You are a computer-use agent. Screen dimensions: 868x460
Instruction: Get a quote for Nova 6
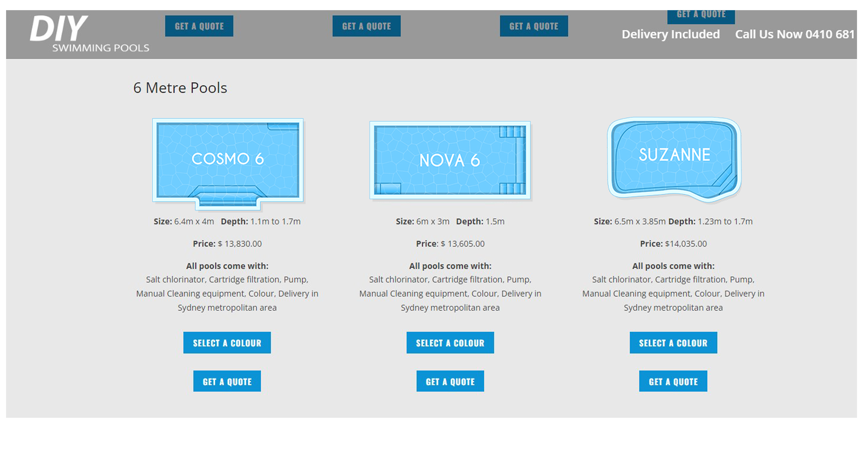click(450, 381)
